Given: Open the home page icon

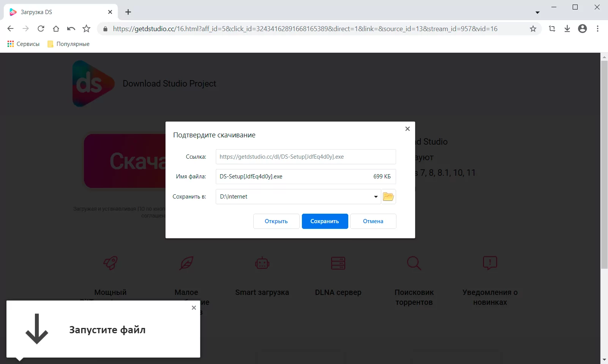Looking at the screenshot, I should 56,28.
